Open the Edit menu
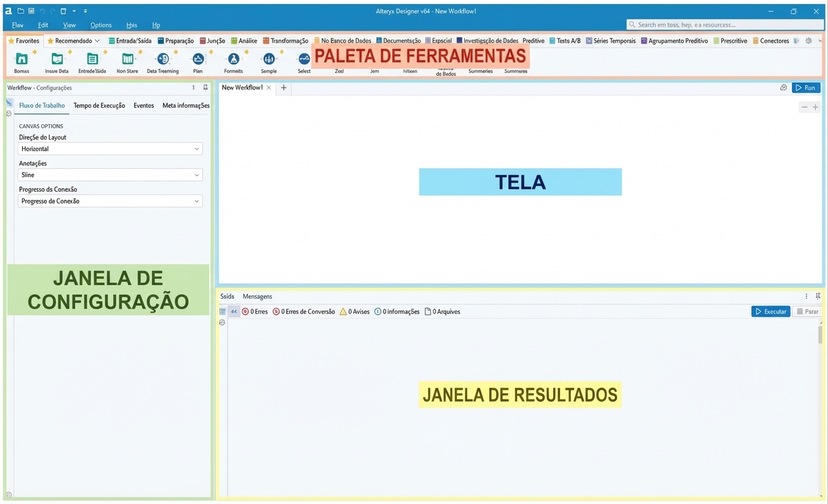Image resolution: width=828 pixels, height=504 pixels. point(43,25)
